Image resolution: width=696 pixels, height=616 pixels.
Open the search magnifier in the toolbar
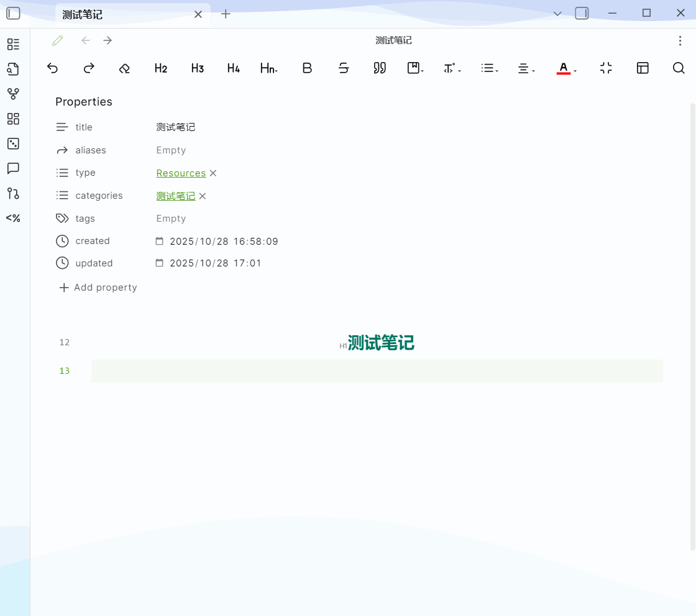pos(679,68)
